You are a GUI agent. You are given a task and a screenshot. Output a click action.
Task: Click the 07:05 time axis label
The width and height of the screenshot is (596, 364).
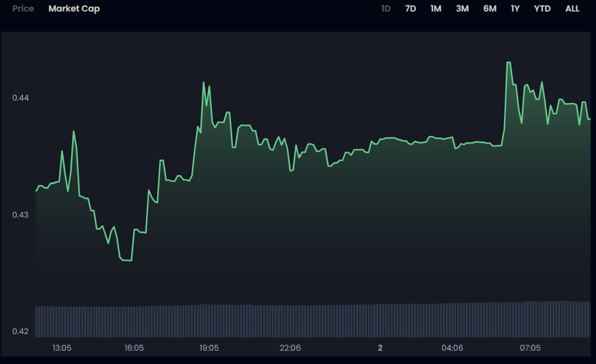(530, 348)
